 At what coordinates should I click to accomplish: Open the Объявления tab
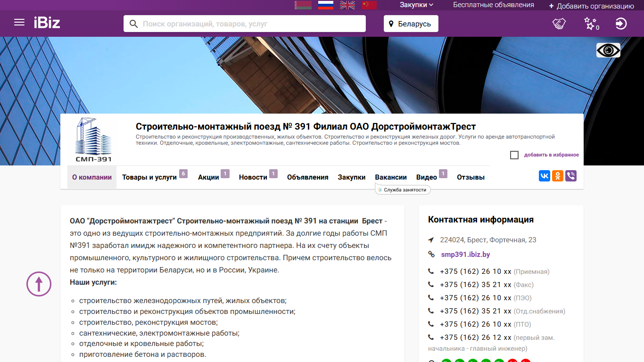coord(308,177)
